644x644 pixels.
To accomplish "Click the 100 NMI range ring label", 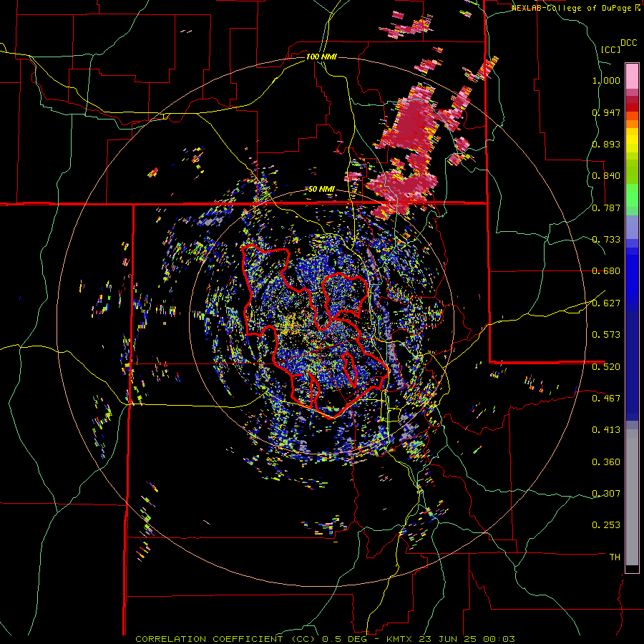I will [321, 57].
